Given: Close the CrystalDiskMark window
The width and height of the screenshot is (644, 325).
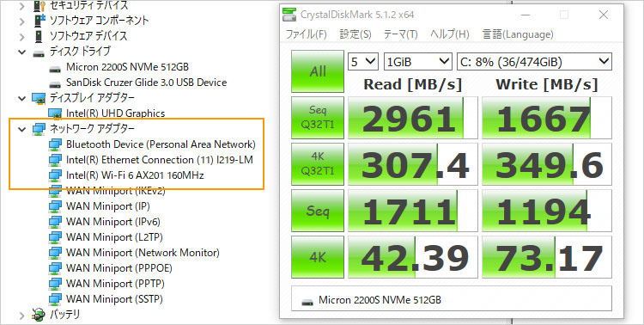Looking at the screenshot, I should (x=604, y=15).
